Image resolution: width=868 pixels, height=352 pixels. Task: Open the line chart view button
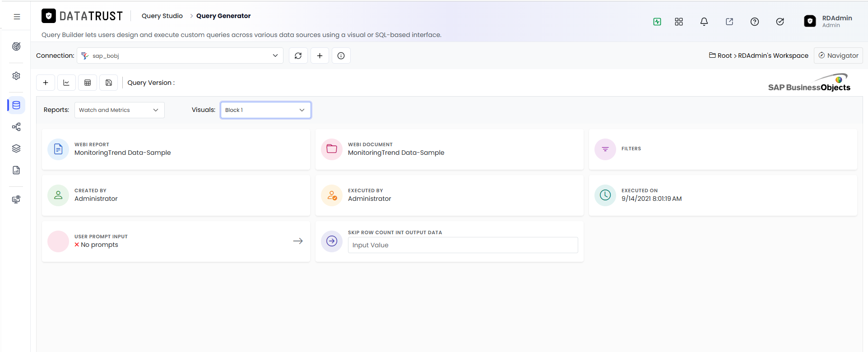(66, 83)
